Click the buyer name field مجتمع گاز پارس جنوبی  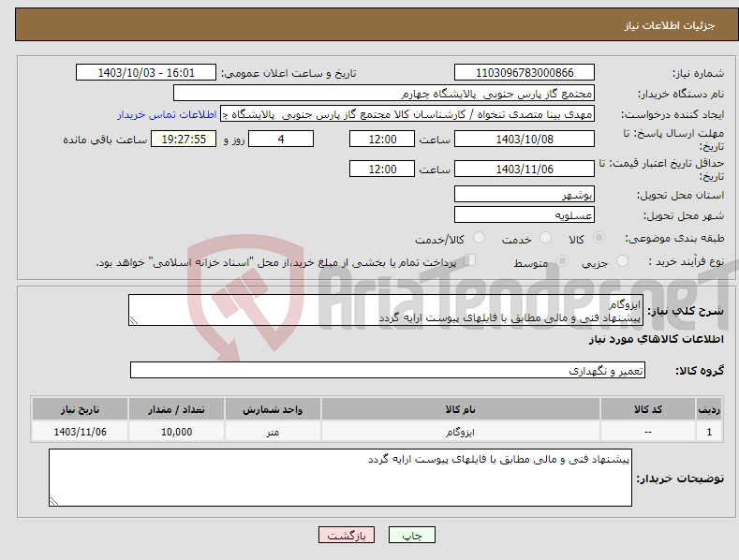384,94
